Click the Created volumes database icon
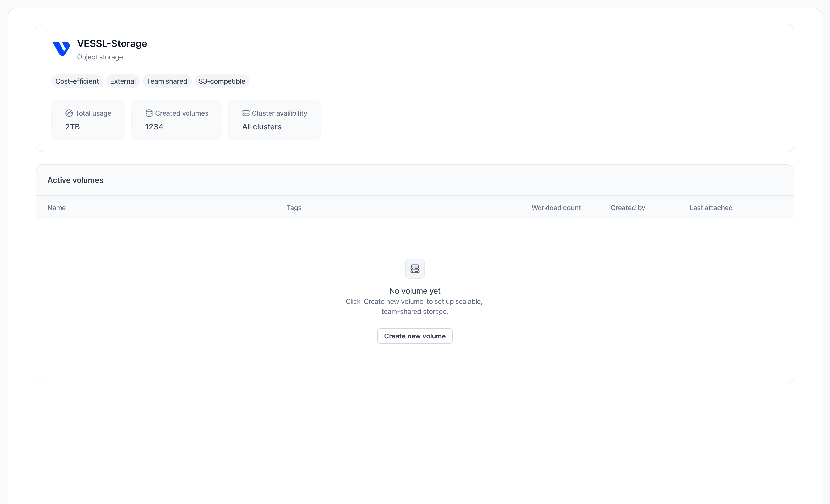 click(x=149, y=113)
